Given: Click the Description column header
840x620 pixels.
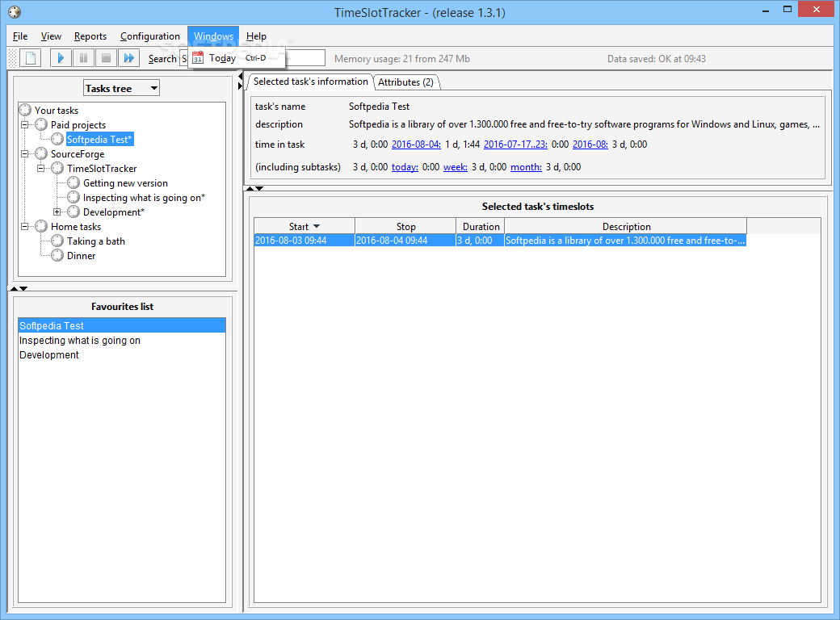Looking at the screenshot, I should point(626,227).
